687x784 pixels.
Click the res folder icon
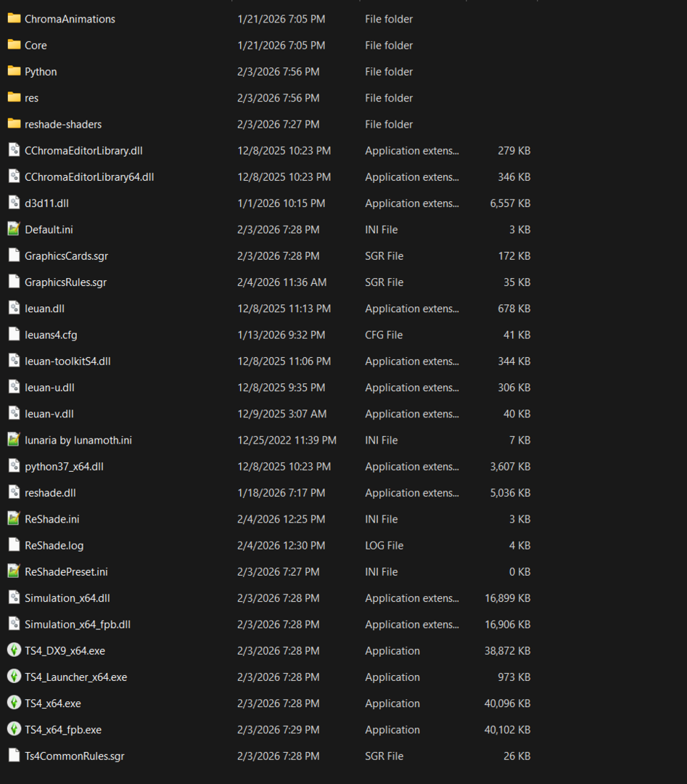click(x=14, y=97)
